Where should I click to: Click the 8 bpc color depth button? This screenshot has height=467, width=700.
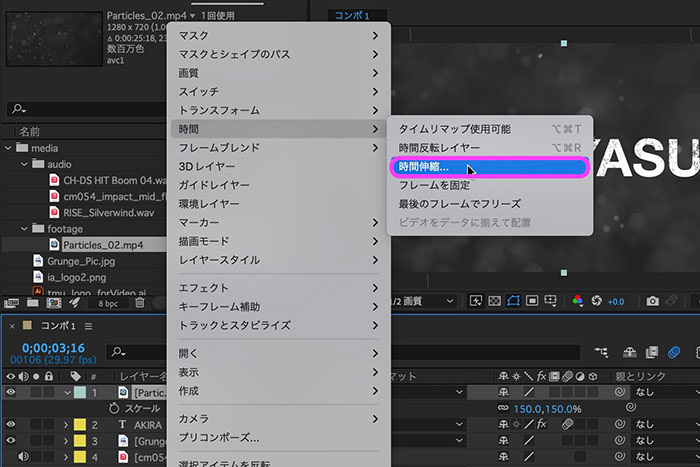pos(108,304)
